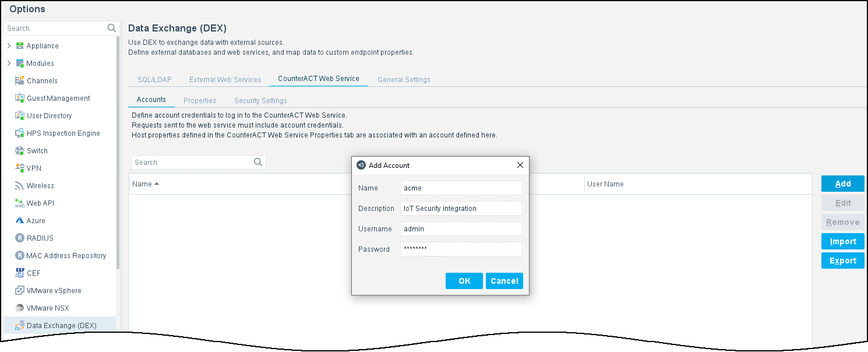Viewport: 868px width, 352px height.
Task: Click the User Directory icon
Action: [20, 115]
